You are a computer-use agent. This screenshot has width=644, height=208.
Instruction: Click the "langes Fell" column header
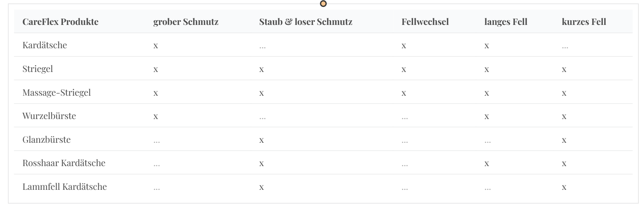pos(505,22)
